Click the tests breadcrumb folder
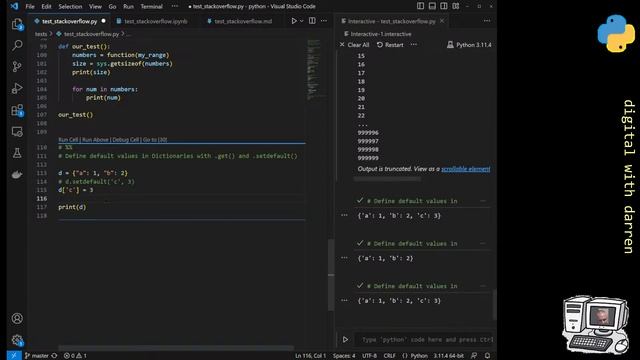Screen dimensions: 640x360 [x=41, y=34]
